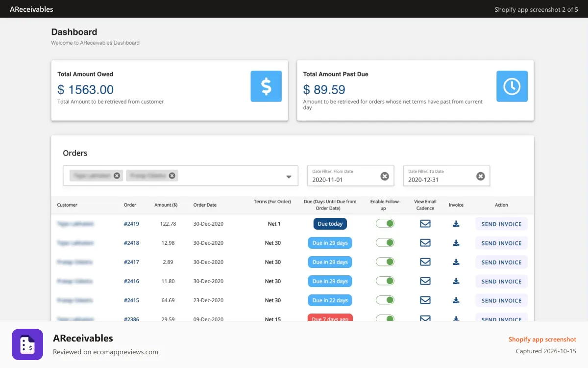Download invoice for order #2415
This screenshot has width=588, height=368.
coord(456,300)
